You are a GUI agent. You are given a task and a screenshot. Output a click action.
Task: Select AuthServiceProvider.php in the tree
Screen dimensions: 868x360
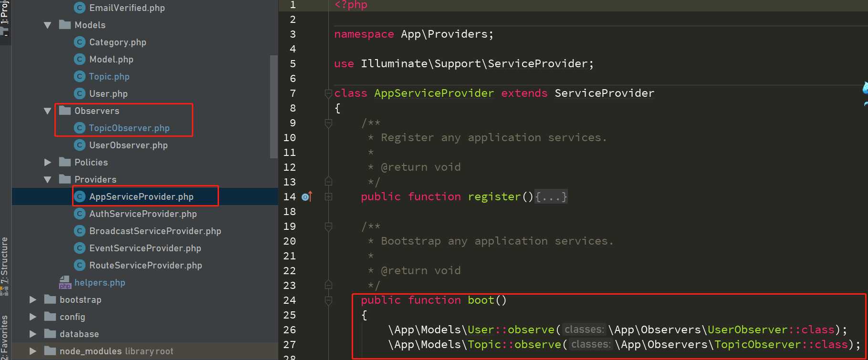(143, 214)
